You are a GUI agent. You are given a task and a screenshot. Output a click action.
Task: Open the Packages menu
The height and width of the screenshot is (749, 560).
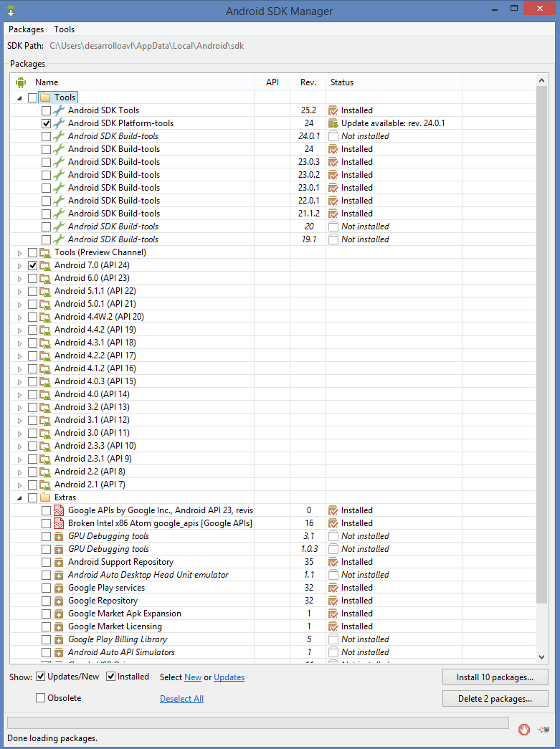(27, 29)
